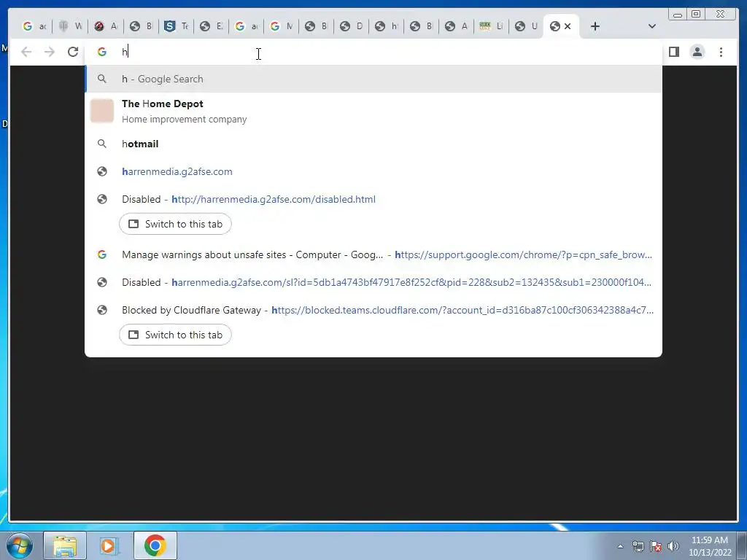Open the Disabled disabled.html suggestion
747x560 pixels.
[373, 199]
